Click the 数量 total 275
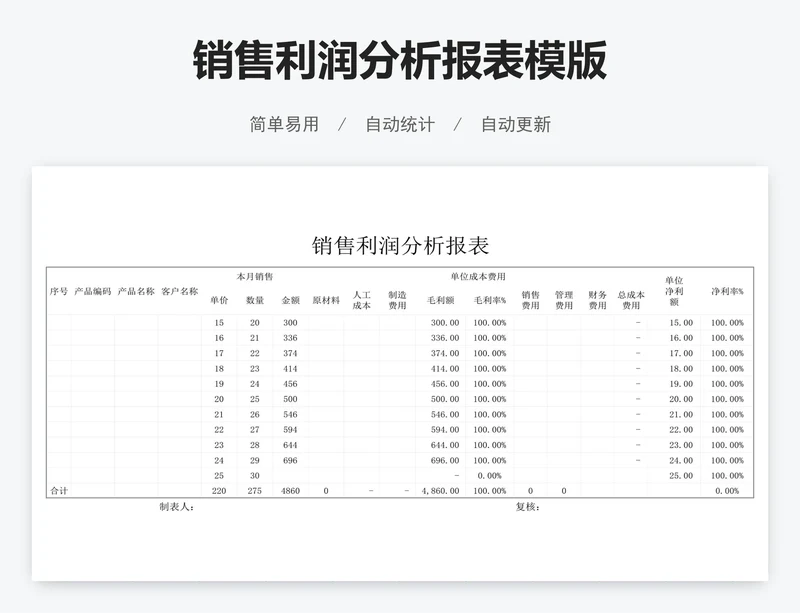Image resolution: width=800 pixels, height=613 pixels. [255, 491]
